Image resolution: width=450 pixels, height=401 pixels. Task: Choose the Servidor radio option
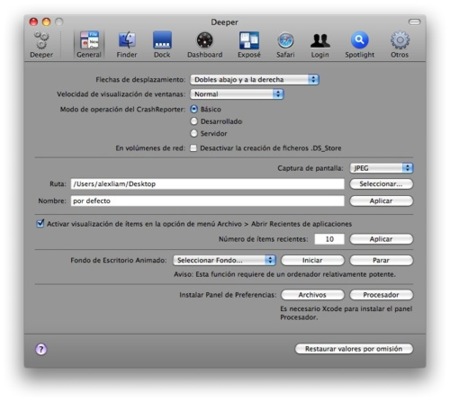(x=194, y=133)
